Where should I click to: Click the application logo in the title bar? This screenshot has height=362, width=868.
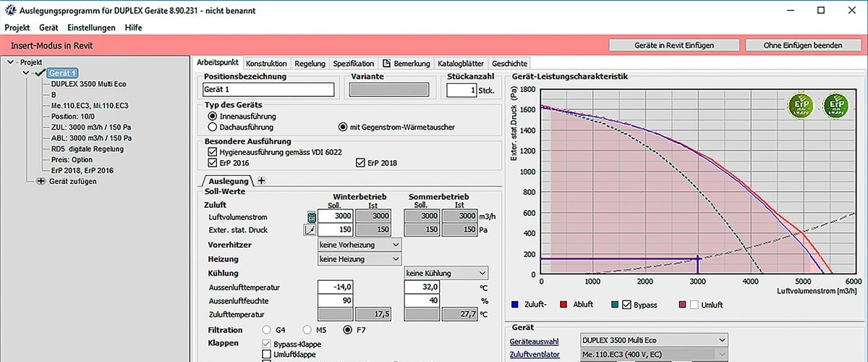click(9, 10)
